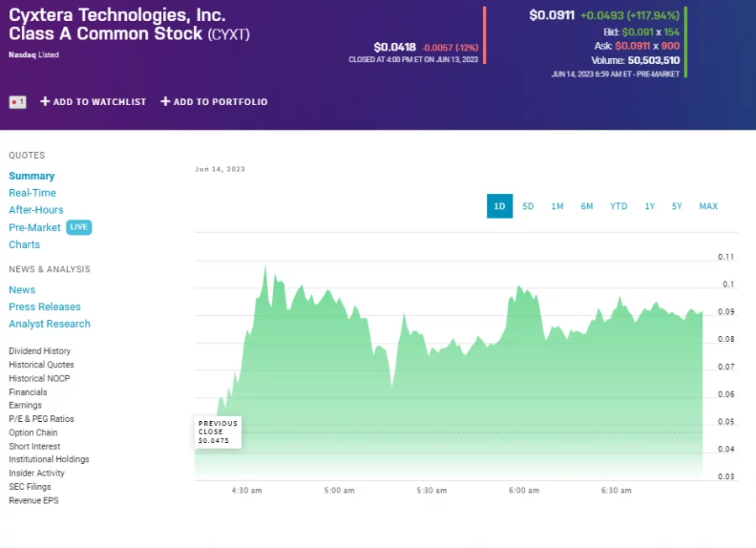Display the MAX chart range
The image size is (756, 548).
708,206
